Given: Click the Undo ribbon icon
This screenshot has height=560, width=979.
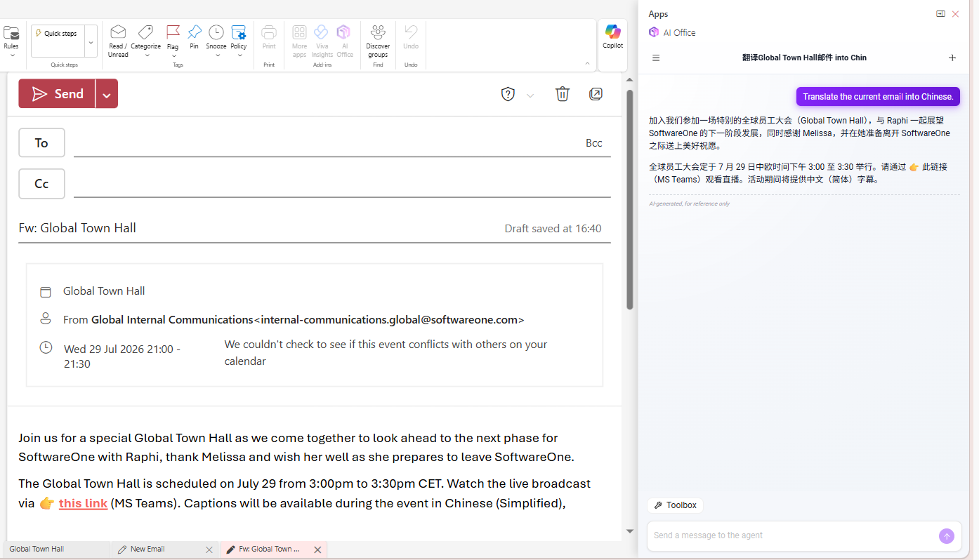Looking at the screenshot, I should 411,32.
